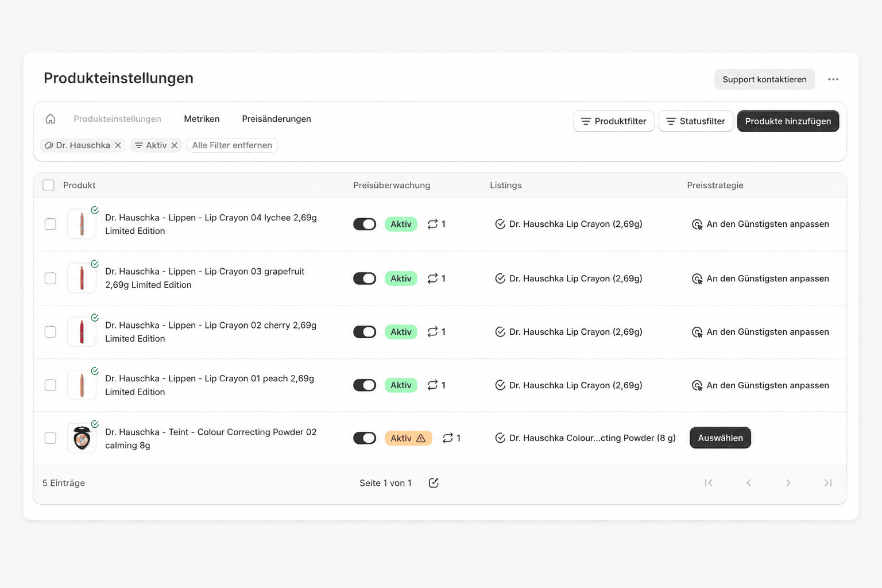Viewport: 882px width, 588px height.
Task: Open the home breadcrumb icon
Action: 51,119
